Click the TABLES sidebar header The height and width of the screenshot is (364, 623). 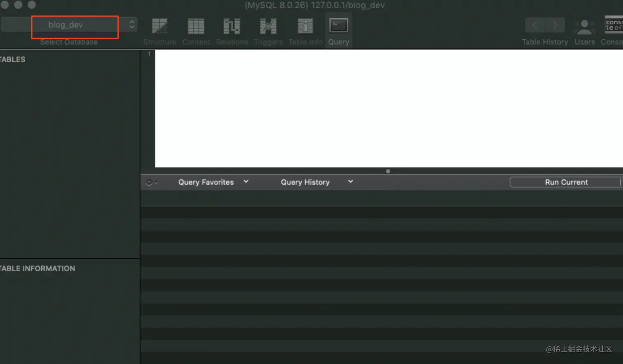13,59
